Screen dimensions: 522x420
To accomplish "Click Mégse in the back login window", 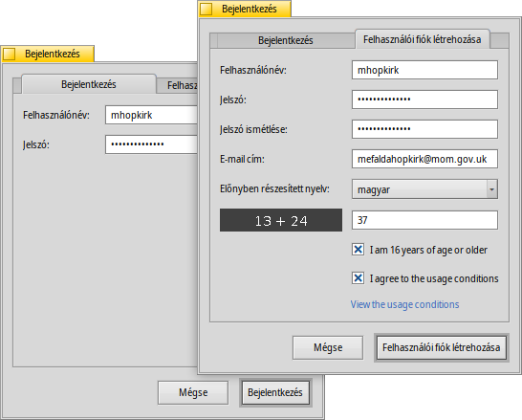I will point(193,392).
